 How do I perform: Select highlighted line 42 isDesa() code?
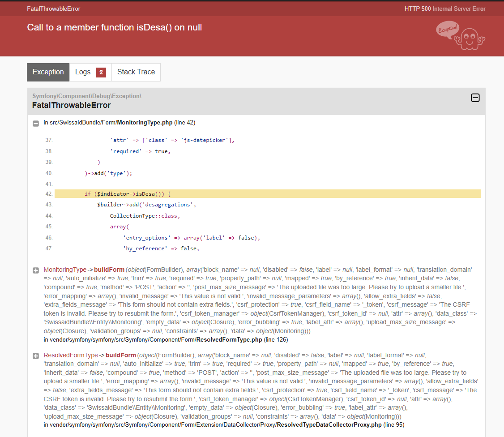(267, 194)
